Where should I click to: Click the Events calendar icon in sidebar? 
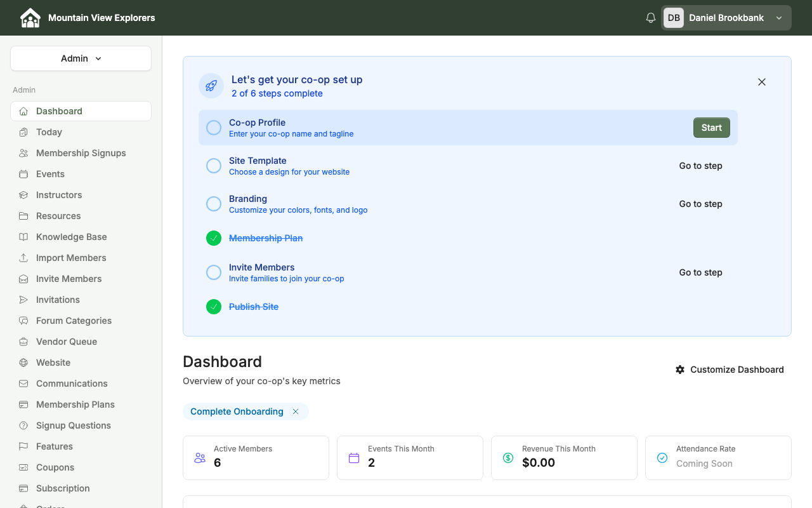[23, 174]
